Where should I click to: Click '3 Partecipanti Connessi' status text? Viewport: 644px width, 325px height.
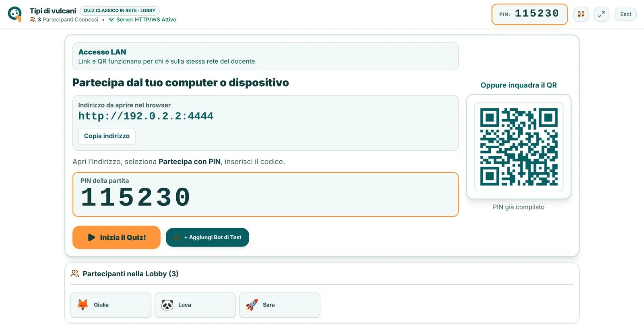pyautogui.click(x=68, y=20)
